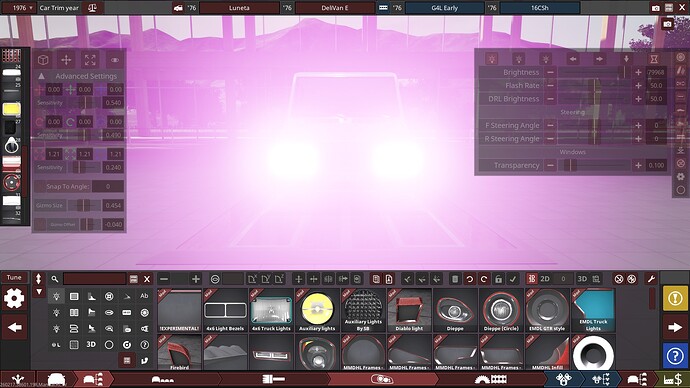
Task: Decrease Brightness with the minus button
Action: point(550,72)
